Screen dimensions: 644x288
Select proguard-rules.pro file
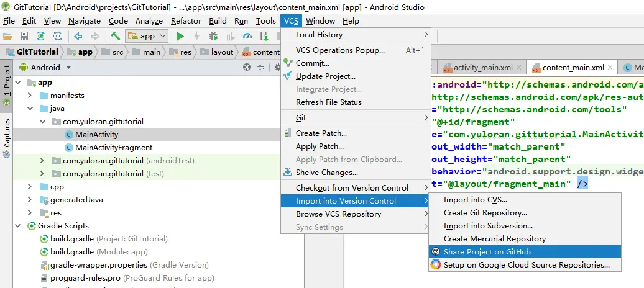click(127, 278)
